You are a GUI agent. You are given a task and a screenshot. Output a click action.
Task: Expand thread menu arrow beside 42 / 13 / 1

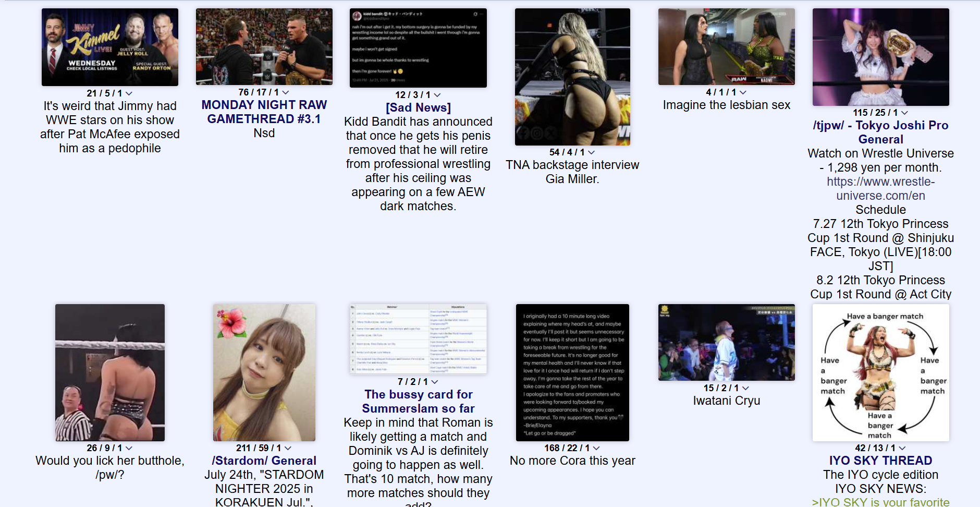coord(902,448)
